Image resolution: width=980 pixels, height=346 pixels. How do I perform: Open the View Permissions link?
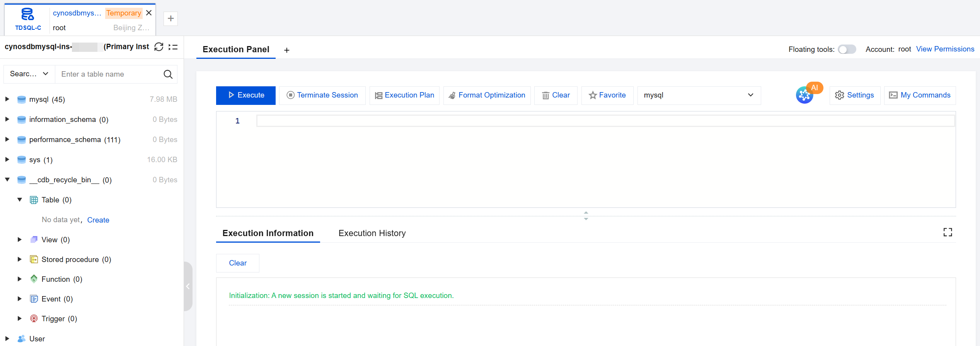click(945, 49)
